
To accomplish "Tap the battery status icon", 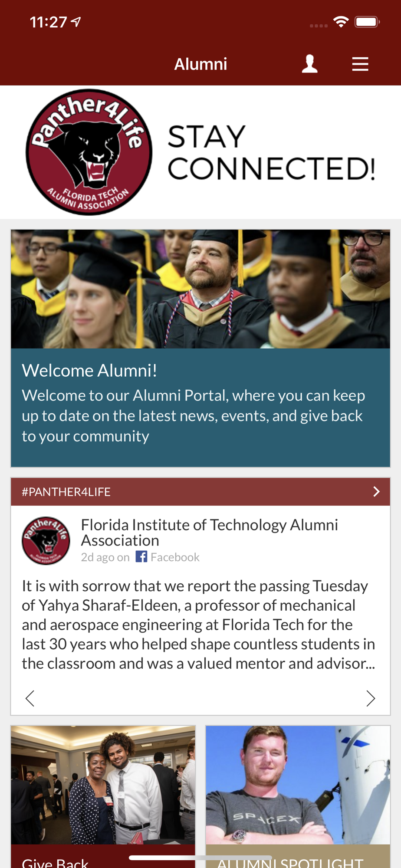I will pos(367,22).
